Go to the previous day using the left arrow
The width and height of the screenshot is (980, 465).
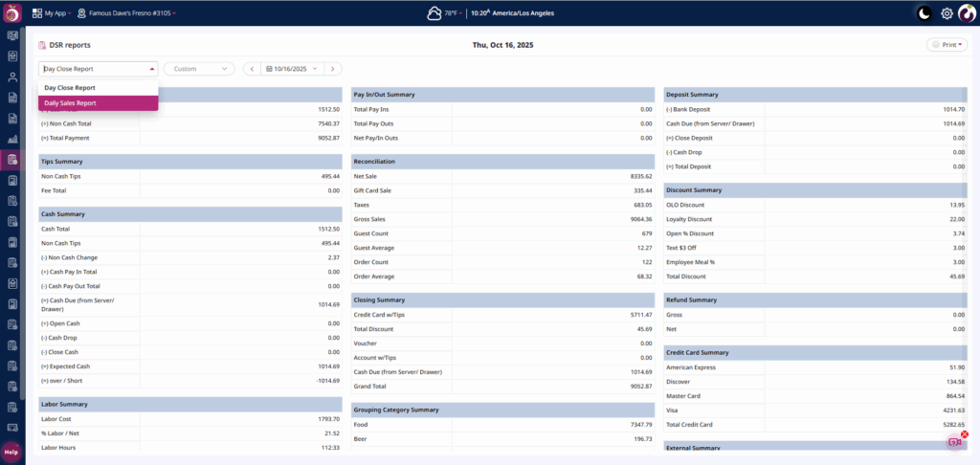click(x=252, y=69)
